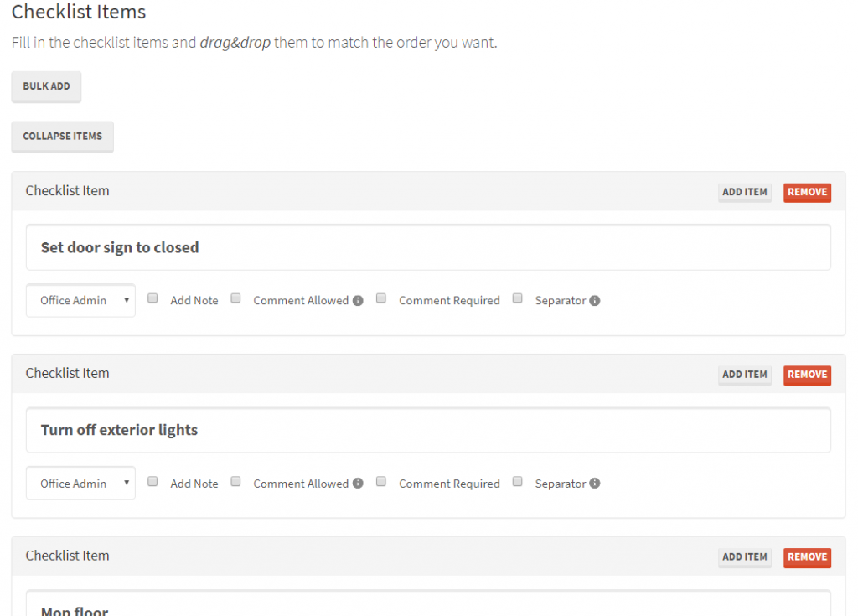858x616 pixels.
Task: Tick Comment Required for Set door sign item
Action: coord(381,298)
